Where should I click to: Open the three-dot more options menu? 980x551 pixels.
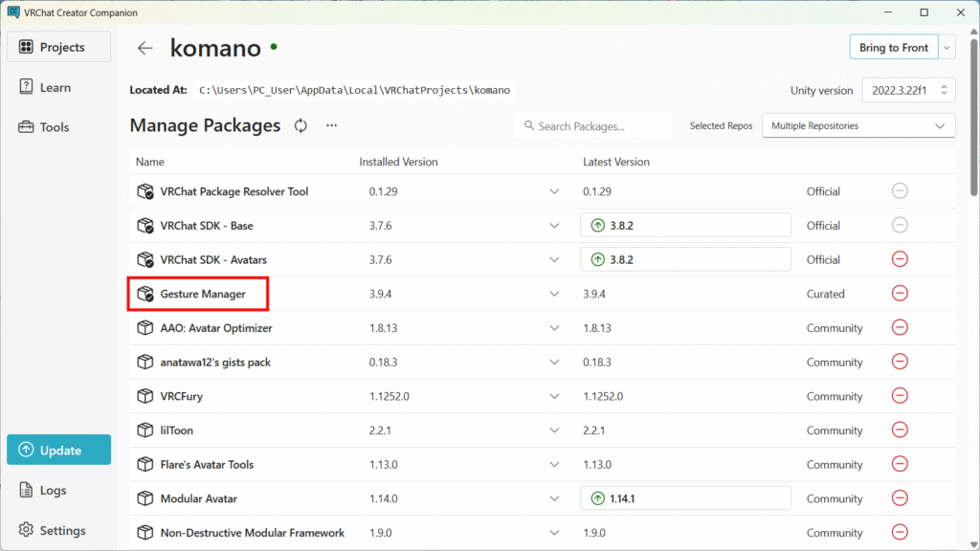pyautogui.click(x=331, y=125)
